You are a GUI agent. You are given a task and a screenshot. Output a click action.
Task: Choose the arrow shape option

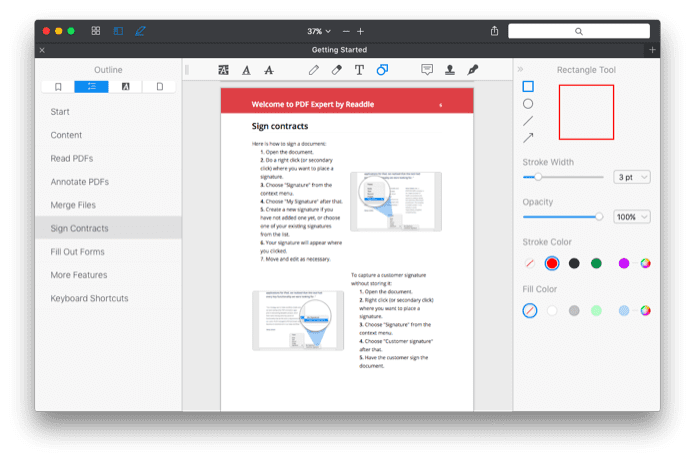528,138
